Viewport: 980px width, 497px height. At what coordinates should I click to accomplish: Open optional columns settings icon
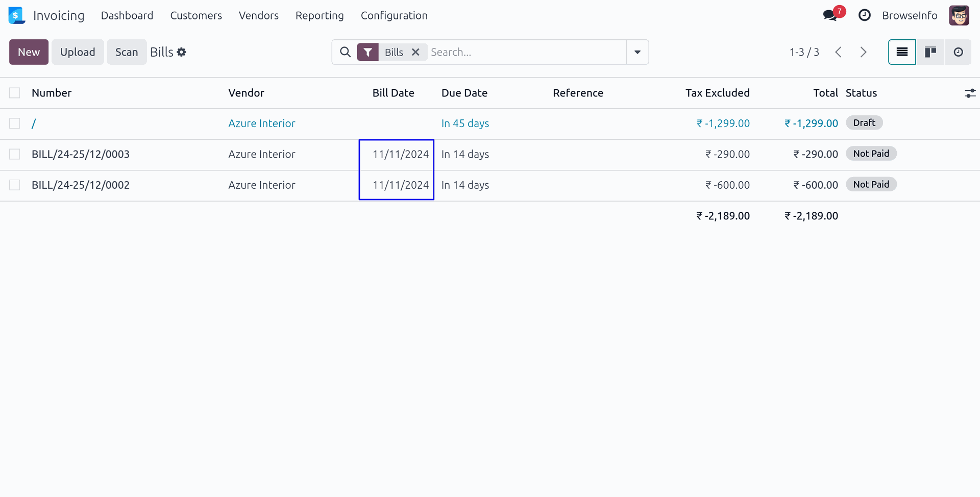(x=970, y=93)
